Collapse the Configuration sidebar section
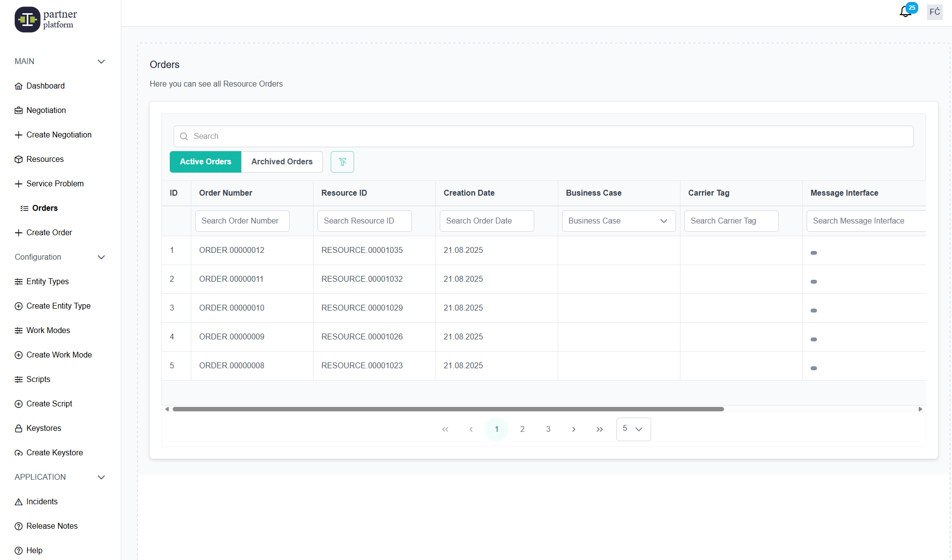Image resolution: width=952 pixels, height=560 pixels. 101,257
